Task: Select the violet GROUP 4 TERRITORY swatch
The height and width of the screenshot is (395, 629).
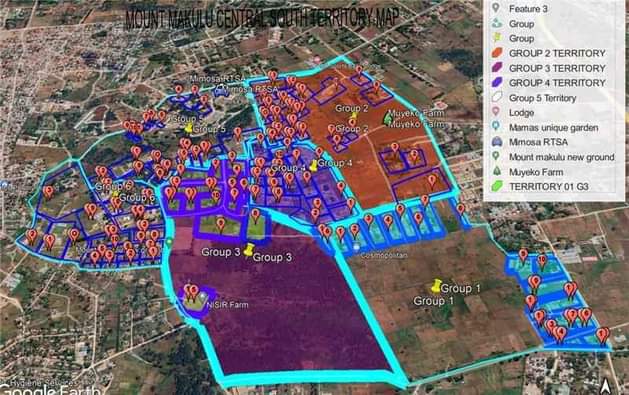Action: (497, 83)
